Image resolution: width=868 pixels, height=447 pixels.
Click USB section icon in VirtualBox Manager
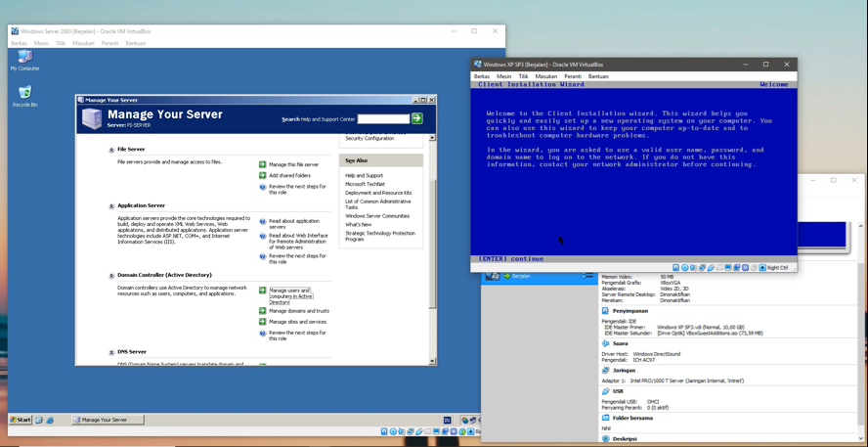605,391
